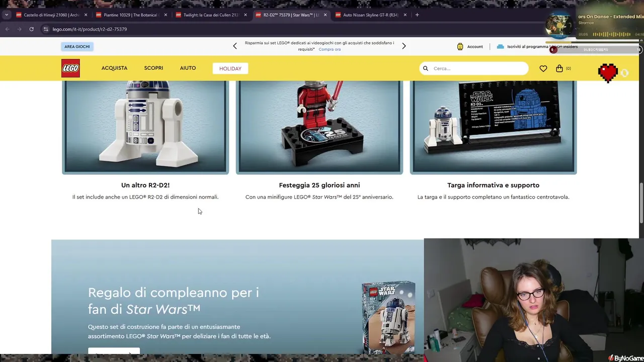Show the next promo banner message
Screen dimensions: 644x362
point(404,46)
